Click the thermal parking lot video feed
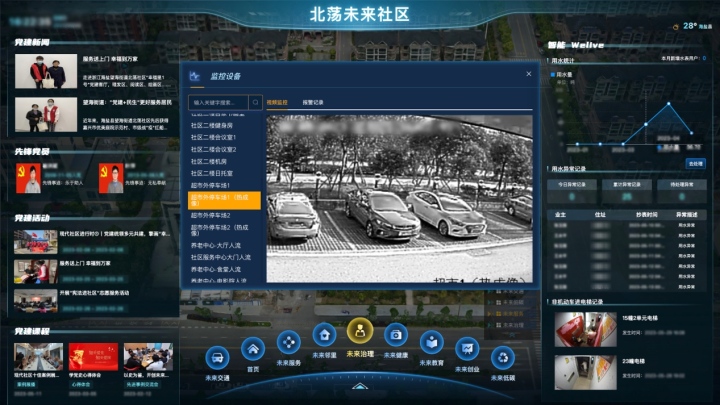Image resolution: width=720 pixels, height=405 pixels. (399, 198)
